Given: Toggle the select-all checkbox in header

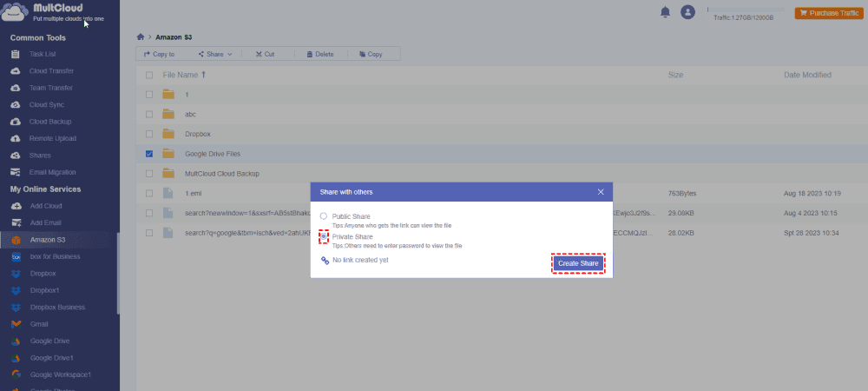Looking at the screenshot, I should pyautogui.click(x=149, y=75).
